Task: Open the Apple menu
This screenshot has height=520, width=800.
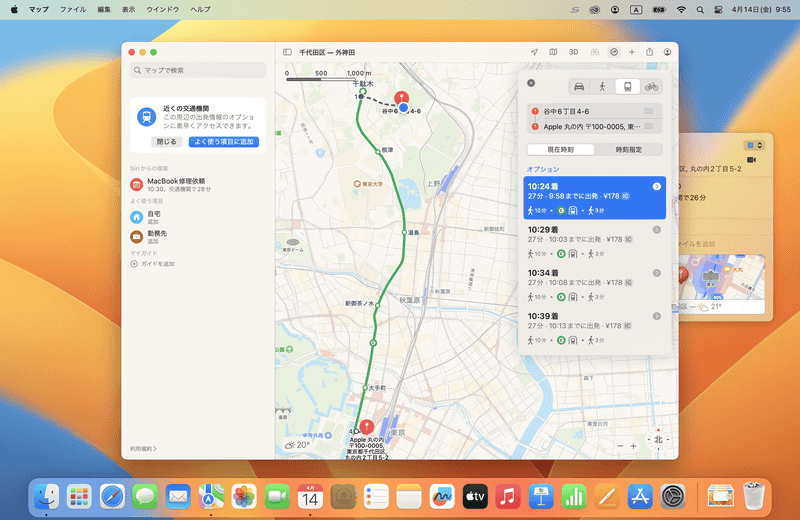Action: [14, 9]
